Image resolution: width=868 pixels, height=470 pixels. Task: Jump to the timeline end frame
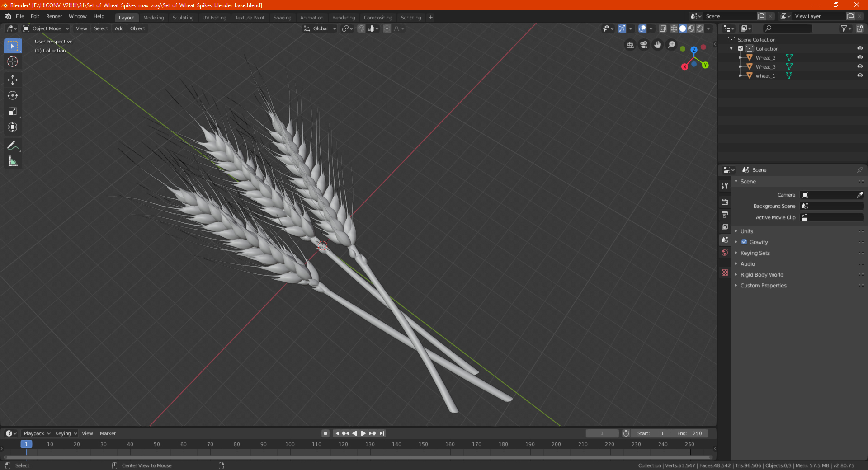coord(382,433)
